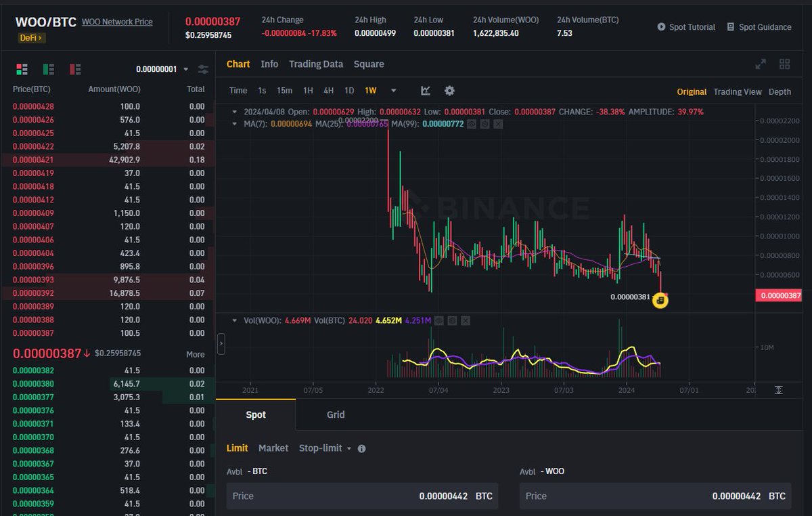Image resolution: width=812 pixels, height=516 pixels.
Task: Set chart interval to 1W
Action: tap(371, 91)
